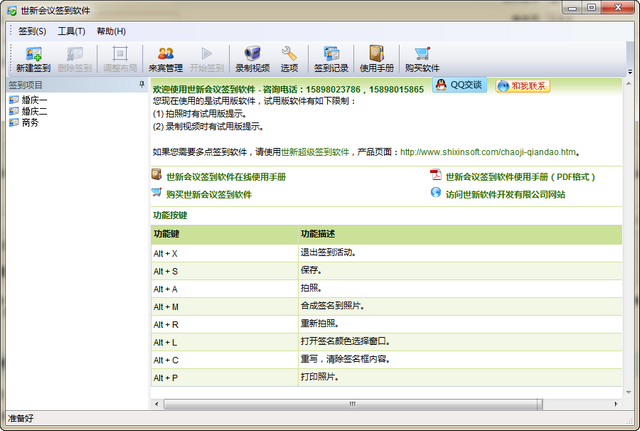Click the 退出签到活动 description
This screenshot has width=640, height=431.
coord(328,253)
